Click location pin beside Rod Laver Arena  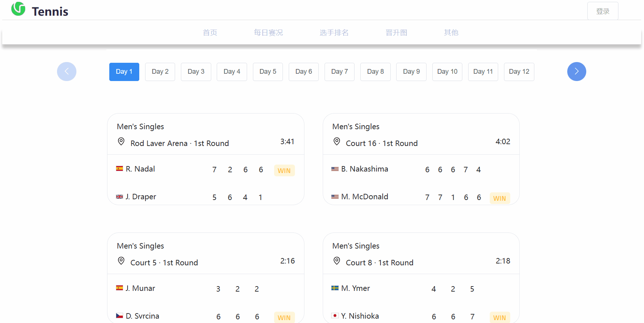click(x=121, y=142)
